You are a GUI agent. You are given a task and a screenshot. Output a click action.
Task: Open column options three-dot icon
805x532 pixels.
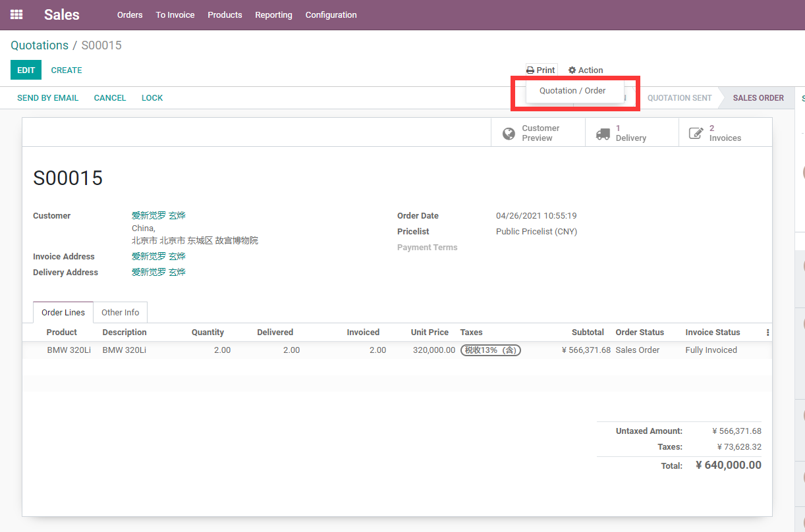[767, 332]
